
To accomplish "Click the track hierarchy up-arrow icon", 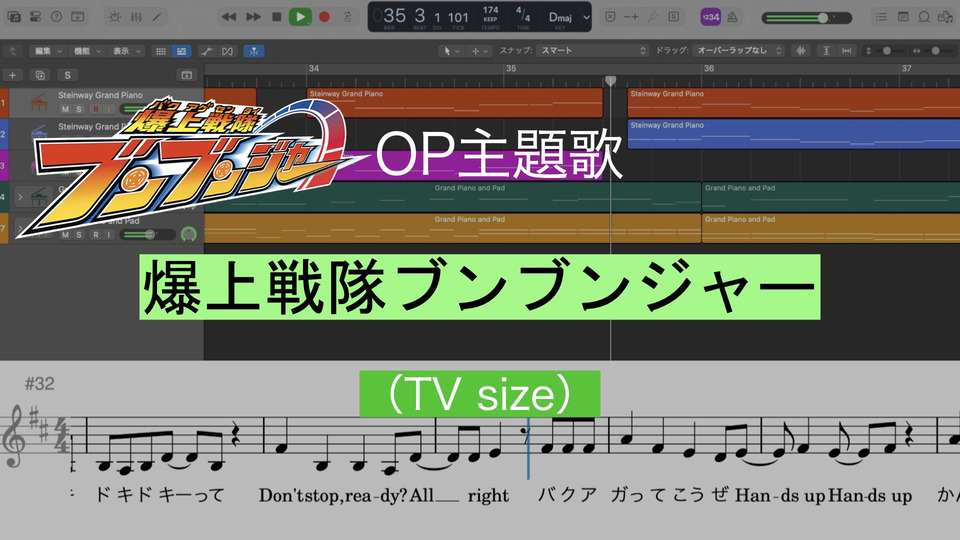I will [x=12, y=51].
